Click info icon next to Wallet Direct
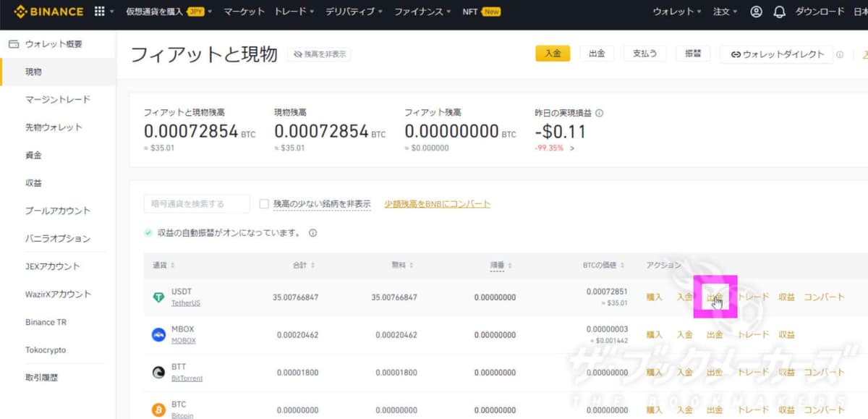Viewport: 868px width, 419px height. coord(840,54)
